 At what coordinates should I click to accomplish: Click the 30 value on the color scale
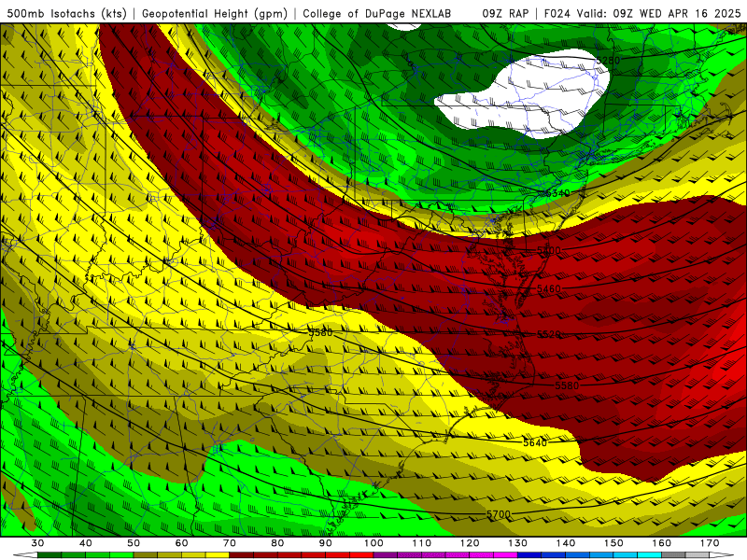[x=37, y=543]
